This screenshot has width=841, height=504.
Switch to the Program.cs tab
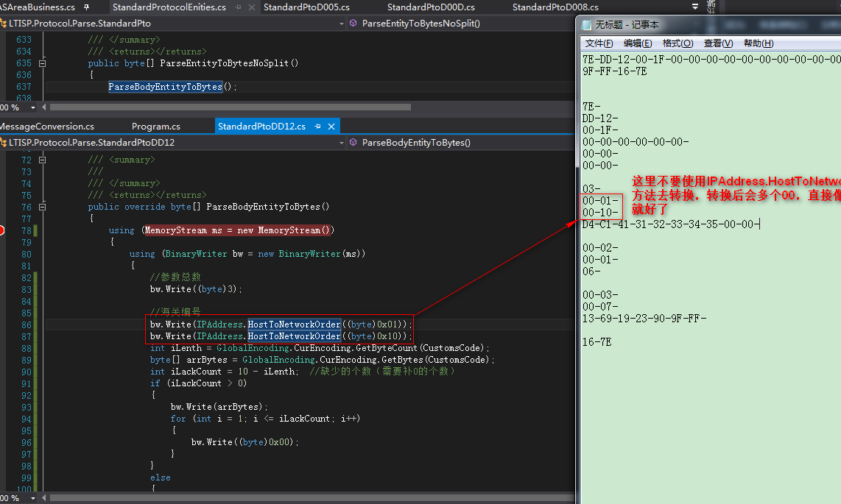point(155,127)
